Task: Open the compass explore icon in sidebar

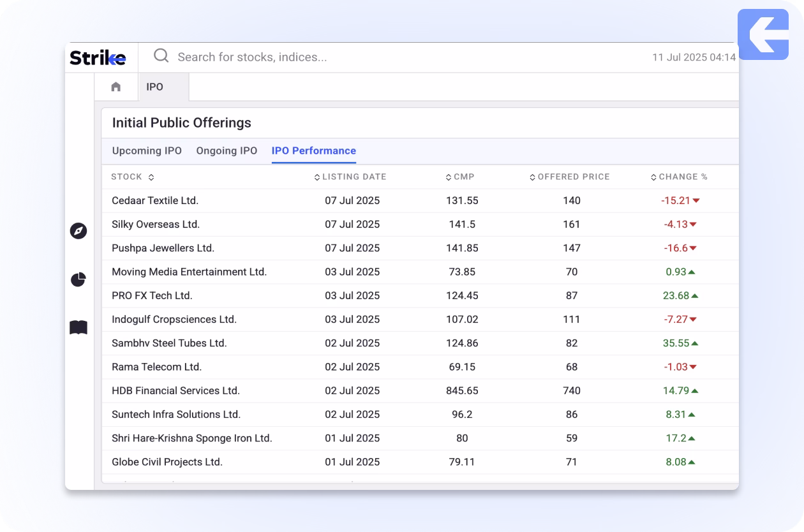Action: 78,231
